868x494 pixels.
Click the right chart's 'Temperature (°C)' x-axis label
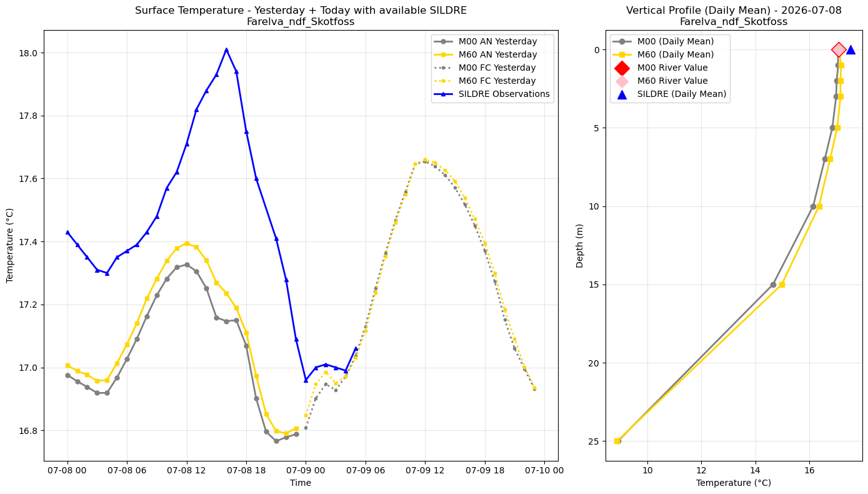[x=734, y=483]
